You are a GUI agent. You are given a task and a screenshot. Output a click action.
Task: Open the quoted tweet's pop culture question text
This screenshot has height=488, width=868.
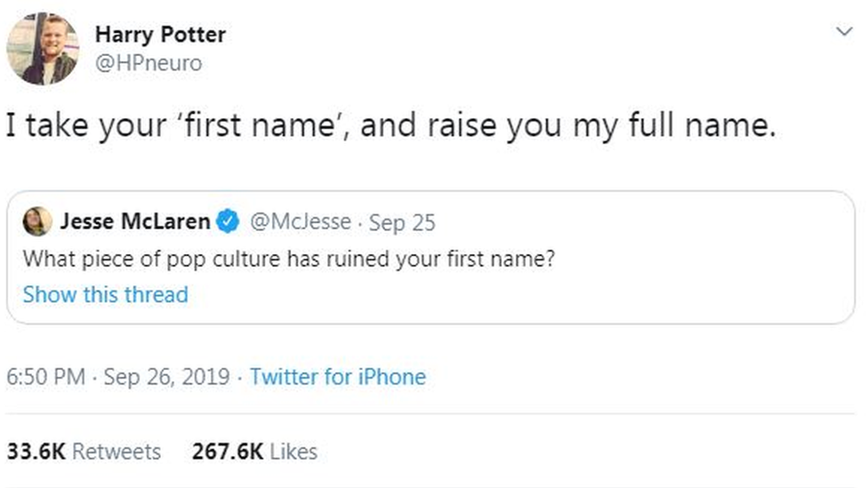288,260
